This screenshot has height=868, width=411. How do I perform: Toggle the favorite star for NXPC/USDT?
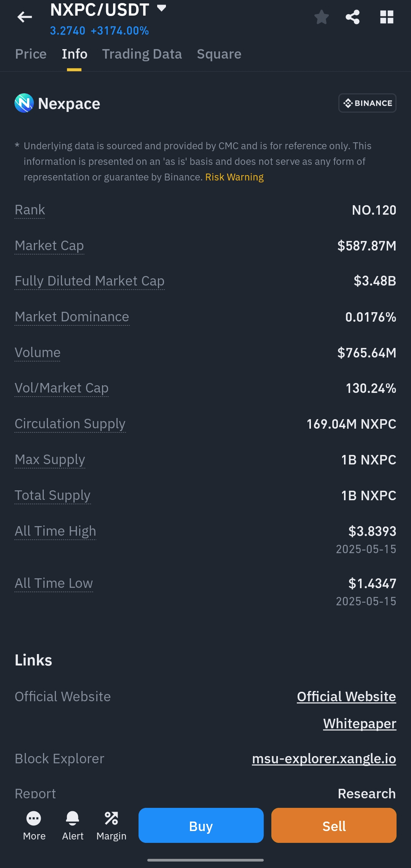(x=322, y=17)
